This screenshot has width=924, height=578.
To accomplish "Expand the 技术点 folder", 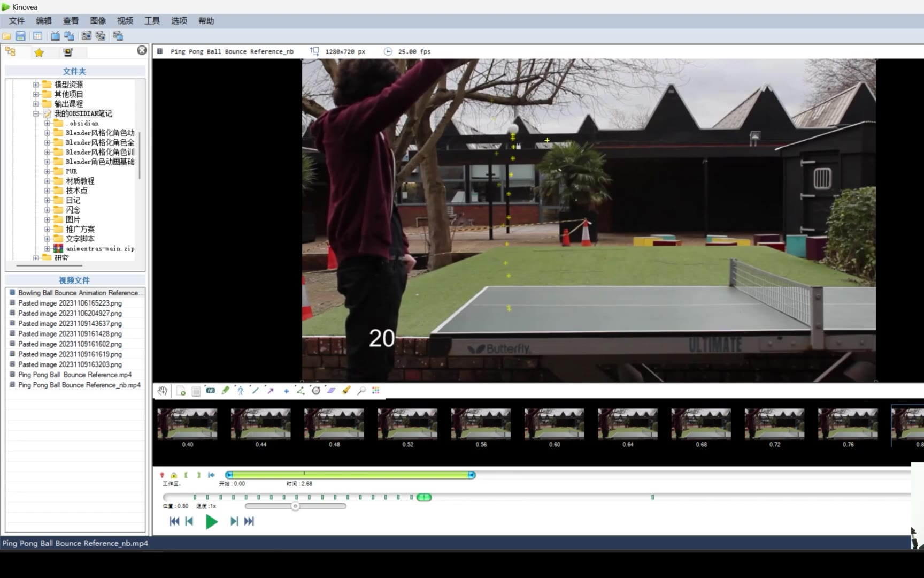I will [47, 191].
